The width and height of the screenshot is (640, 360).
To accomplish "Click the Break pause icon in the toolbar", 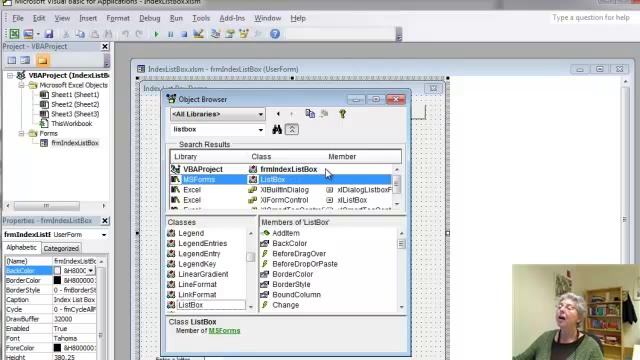I will pyautogui.click(x=171, y=34).
